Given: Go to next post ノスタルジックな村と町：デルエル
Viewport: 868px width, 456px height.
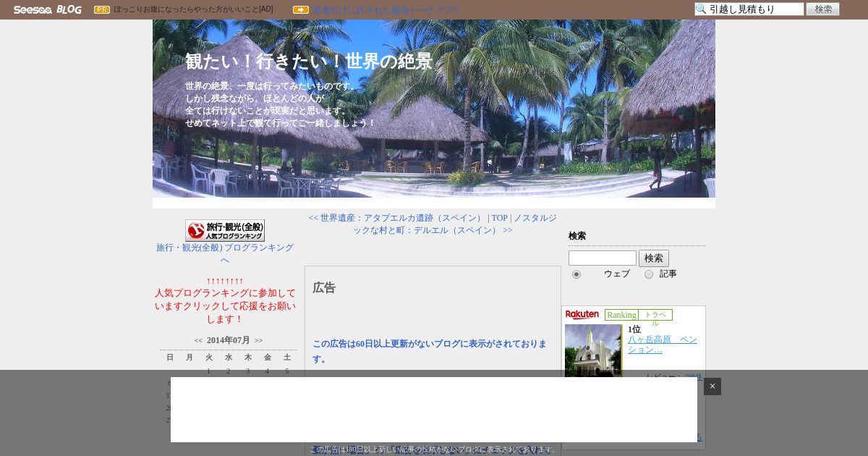Looking at the screenshot, I should pos(456,224).
